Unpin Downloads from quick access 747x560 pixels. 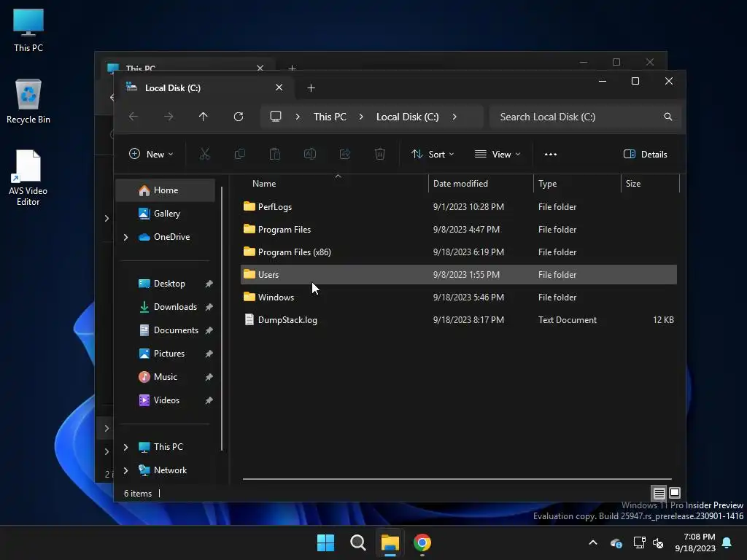coord(209,307)
